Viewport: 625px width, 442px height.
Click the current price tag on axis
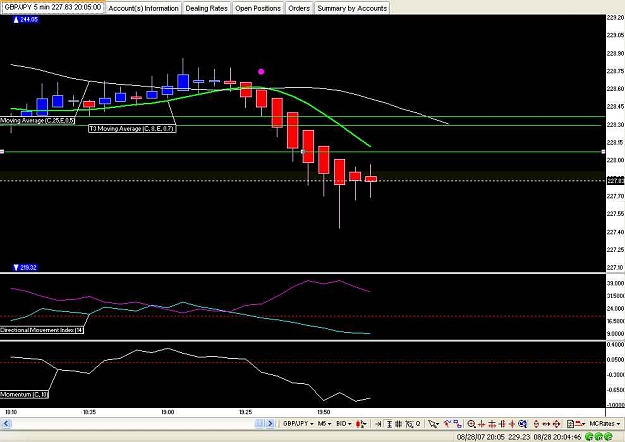pyautogui.click(x=615, y=181)
